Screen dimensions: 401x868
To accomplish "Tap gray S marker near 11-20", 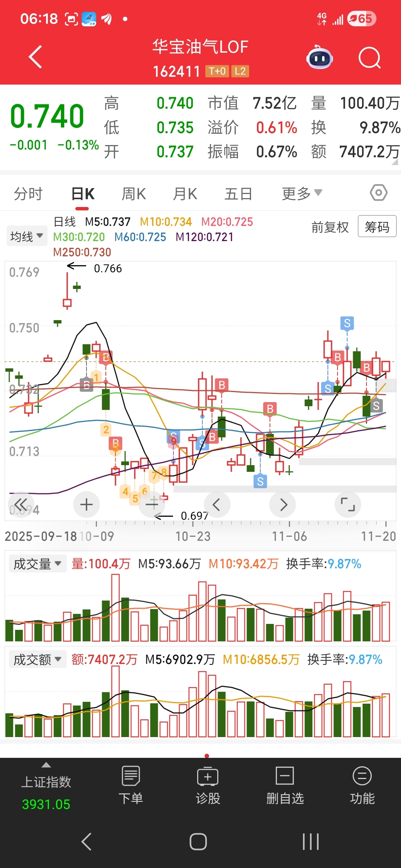I will click(376, 405).
